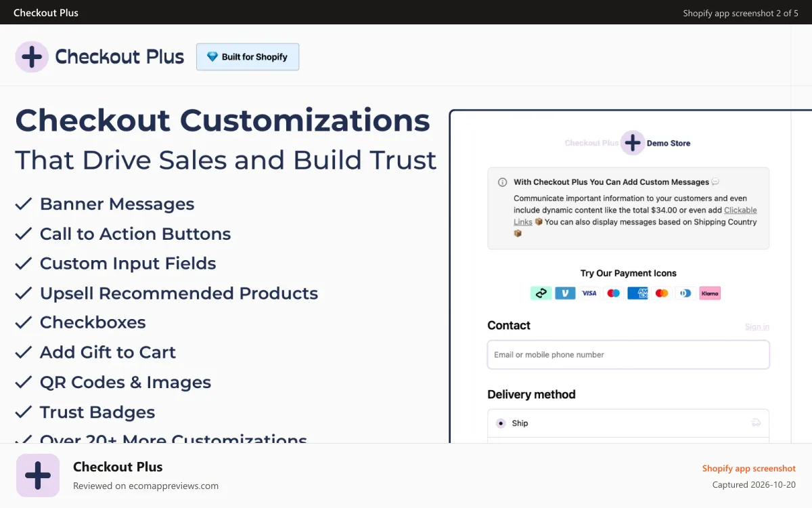Select the Visa payment icon
This screenshot has width=812, height=508.
(x=589, y=293)
